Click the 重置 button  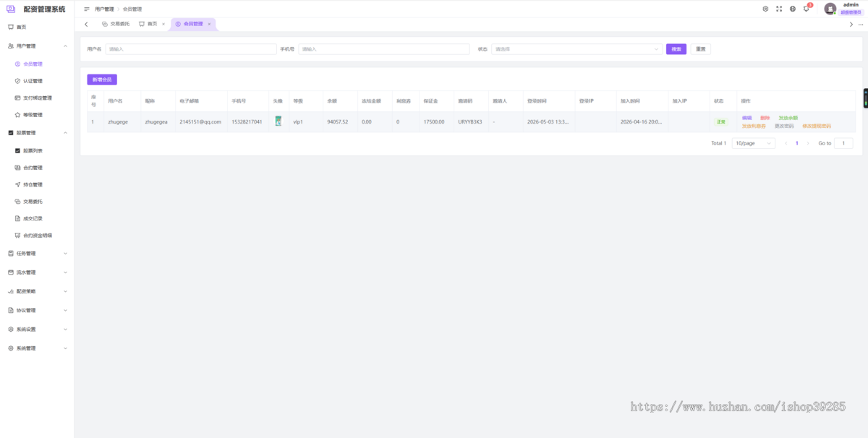(x=700, y=49)
